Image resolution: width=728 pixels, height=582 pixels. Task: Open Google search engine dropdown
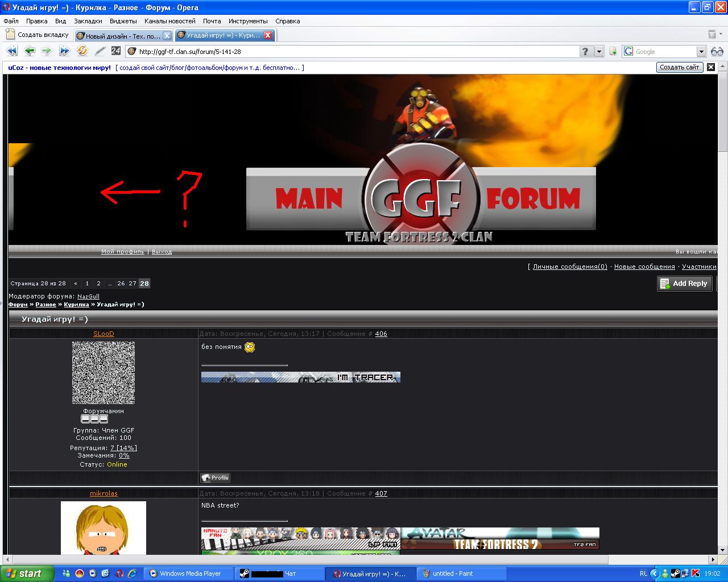point(701,51)
